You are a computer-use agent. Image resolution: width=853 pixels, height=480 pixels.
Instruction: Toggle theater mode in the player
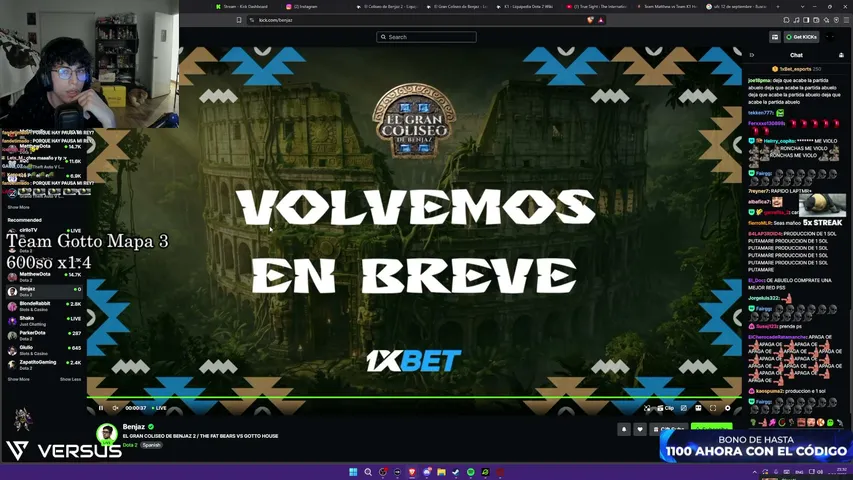pyautogui.click(x=699, y=408)
